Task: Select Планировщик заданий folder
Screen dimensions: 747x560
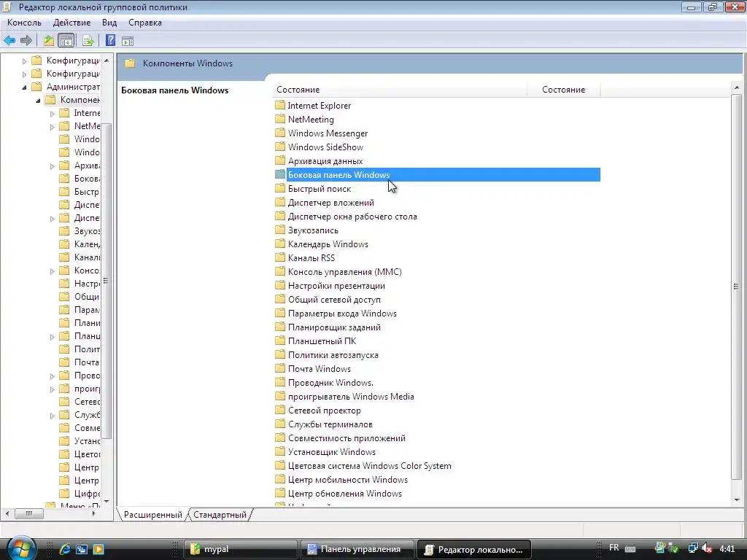Action: [328, 327]
